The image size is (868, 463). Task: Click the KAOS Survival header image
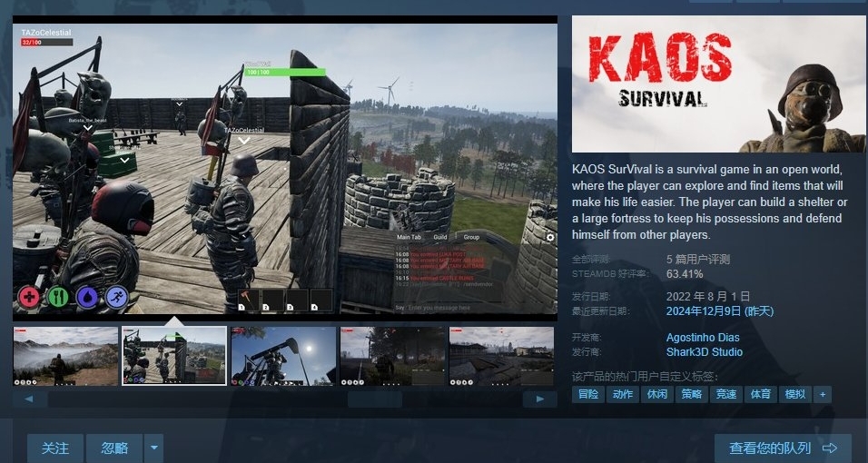(720, 84)
